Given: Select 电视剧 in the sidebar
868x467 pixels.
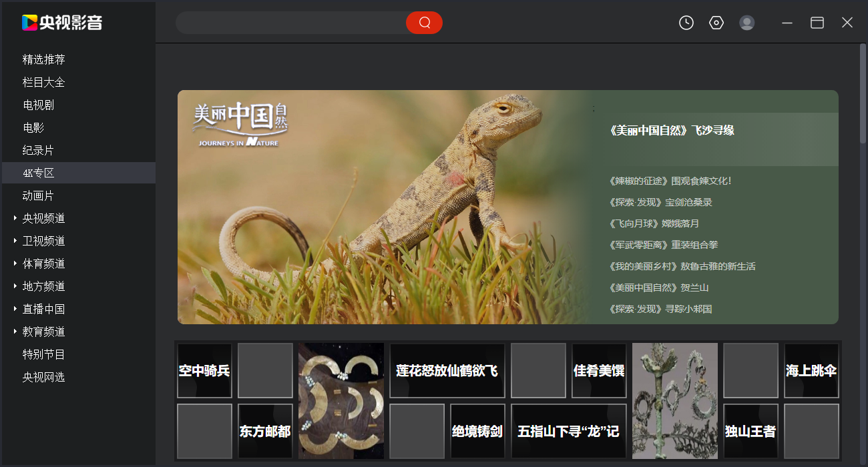Looking at the screenshot, I should pos(38,105).
